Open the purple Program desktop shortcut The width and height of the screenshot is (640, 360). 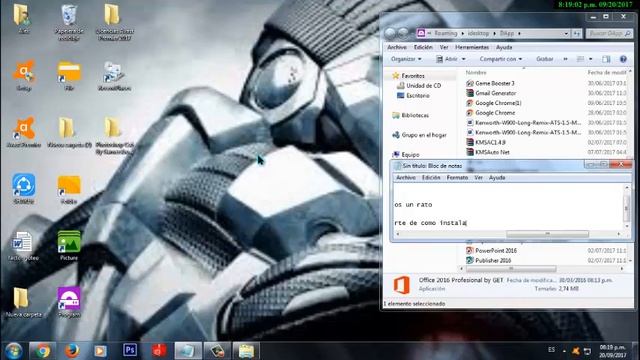pos(69,302)
